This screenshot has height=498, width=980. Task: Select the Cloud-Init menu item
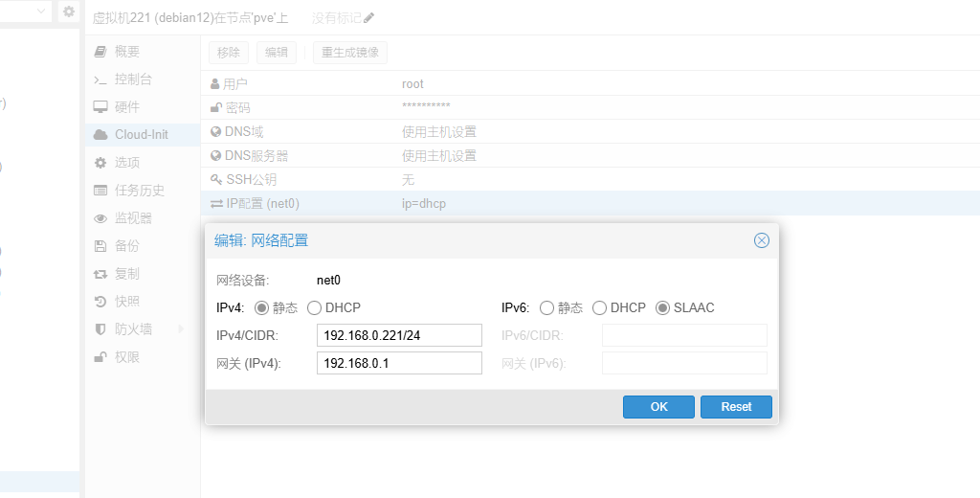click(143, 134)
